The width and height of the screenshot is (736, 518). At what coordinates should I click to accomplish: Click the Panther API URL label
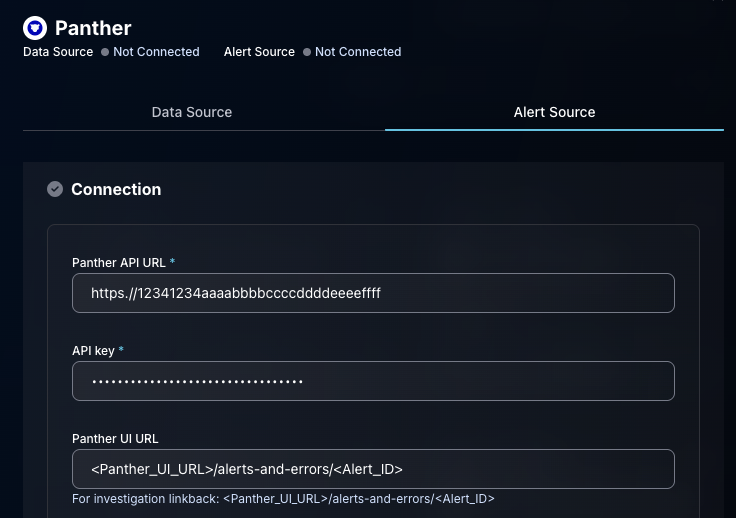click(x=119, y=263)
